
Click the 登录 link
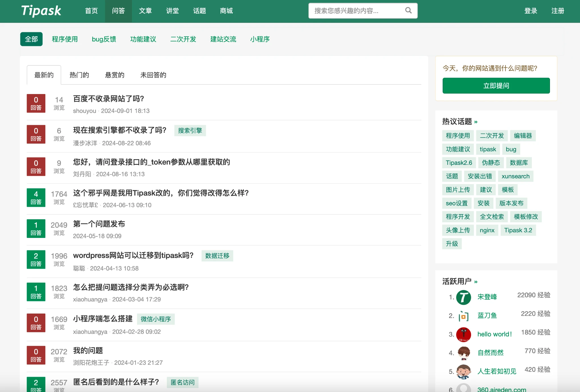pyautogui.click(x=530, y=11)
